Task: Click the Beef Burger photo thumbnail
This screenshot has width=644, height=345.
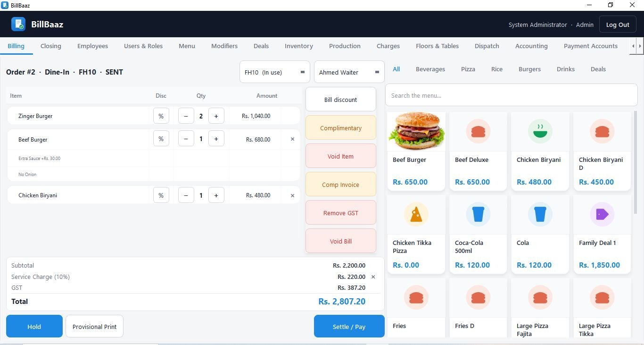Action: point(416,131)
